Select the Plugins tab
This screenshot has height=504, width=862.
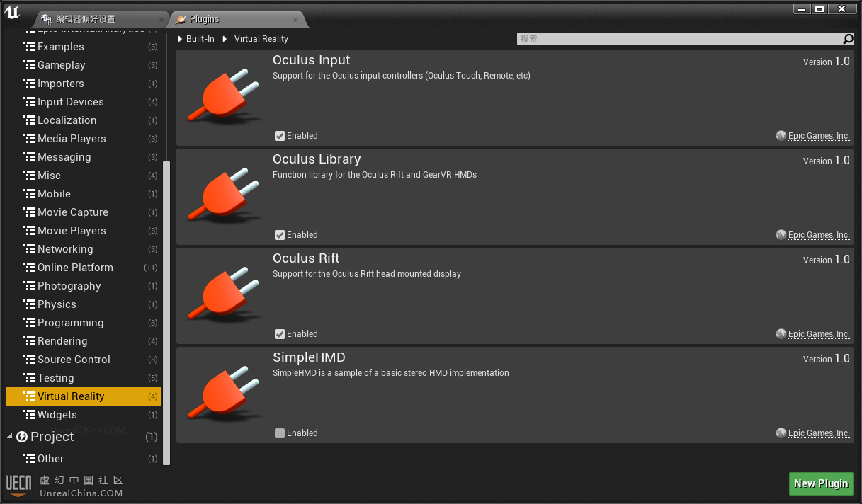(237, 19)
